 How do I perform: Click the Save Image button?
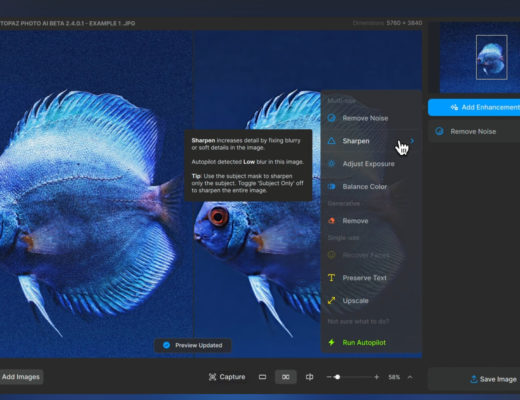pos(474,379)
